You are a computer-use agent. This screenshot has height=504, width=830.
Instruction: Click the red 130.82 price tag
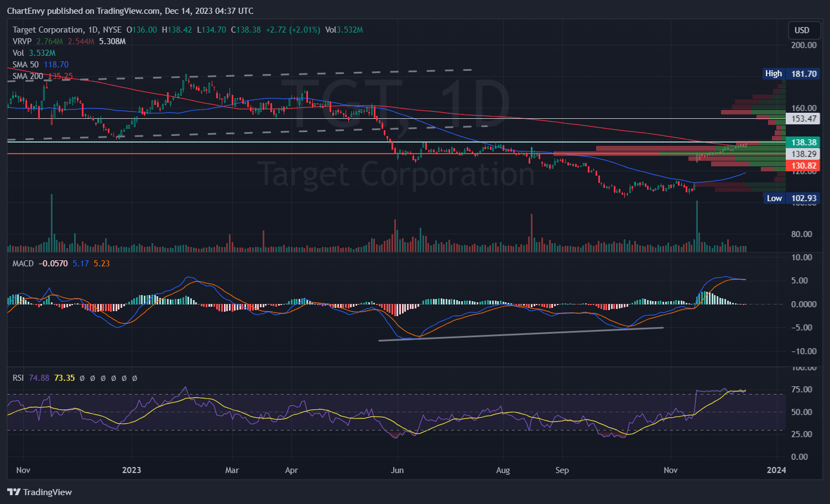(x=803, y=166)
